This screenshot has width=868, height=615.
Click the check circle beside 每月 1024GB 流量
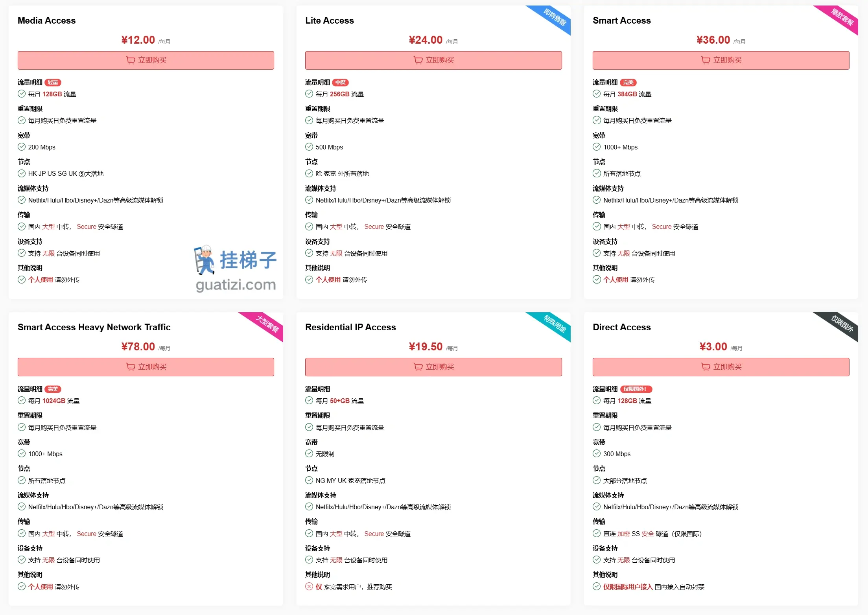(22, 401)
